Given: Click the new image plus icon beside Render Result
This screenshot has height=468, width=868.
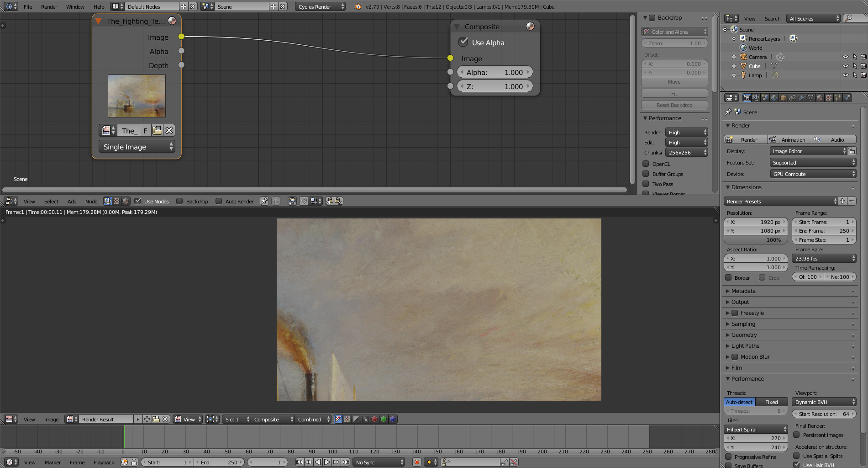Looking at the screenshot, I should click(147, 419).
